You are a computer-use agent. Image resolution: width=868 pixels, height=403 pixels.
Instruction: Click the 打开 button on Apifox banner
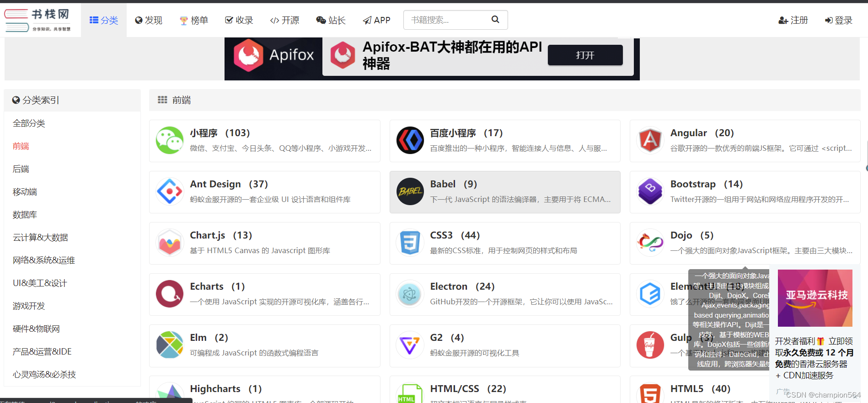point(585,55)
